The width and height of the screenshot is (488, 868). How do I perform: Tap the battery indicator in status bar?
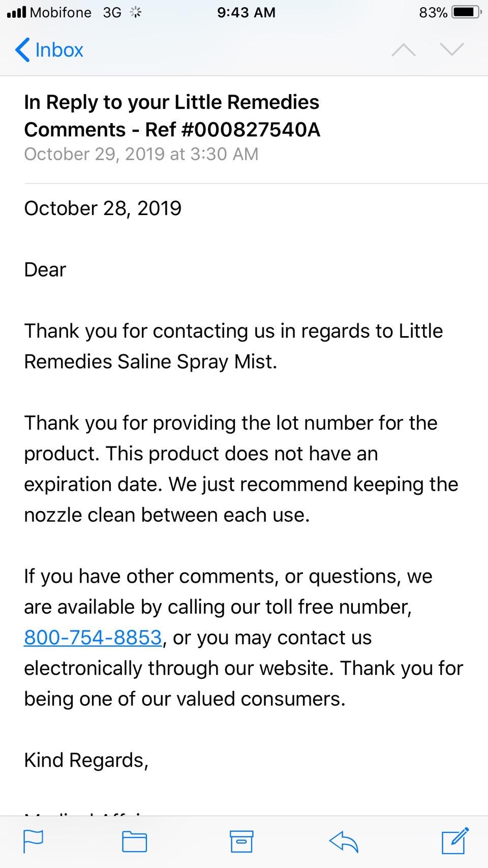click(x=466, y=12)
